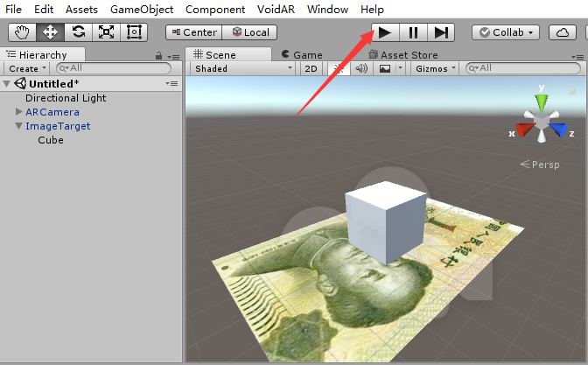Image resolution: width=588 pixels, height=365 pixels.
Task: Toggle scene view rotation lock
Action: (572, 91)
